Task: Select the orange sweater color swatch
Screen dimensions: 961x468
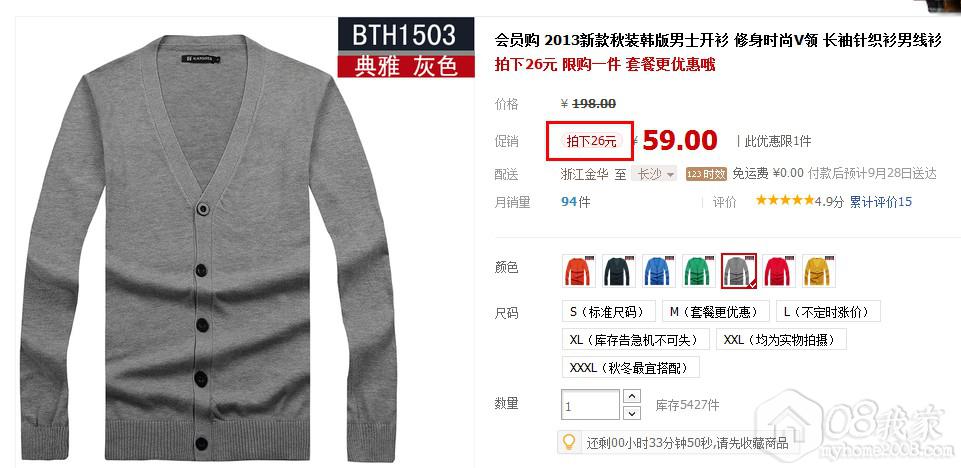Action: tap(579, 271)
